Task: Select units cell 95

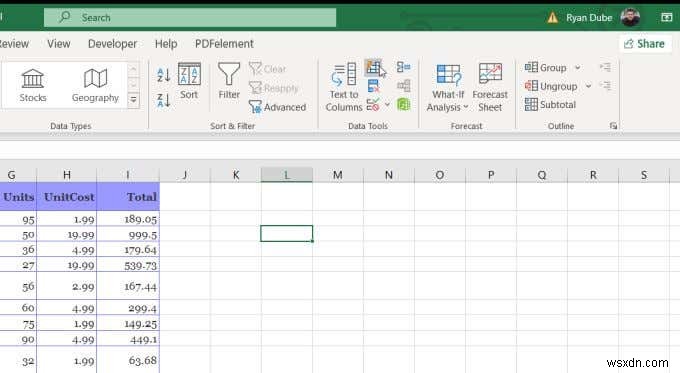Action: click(x=18, y=219)
